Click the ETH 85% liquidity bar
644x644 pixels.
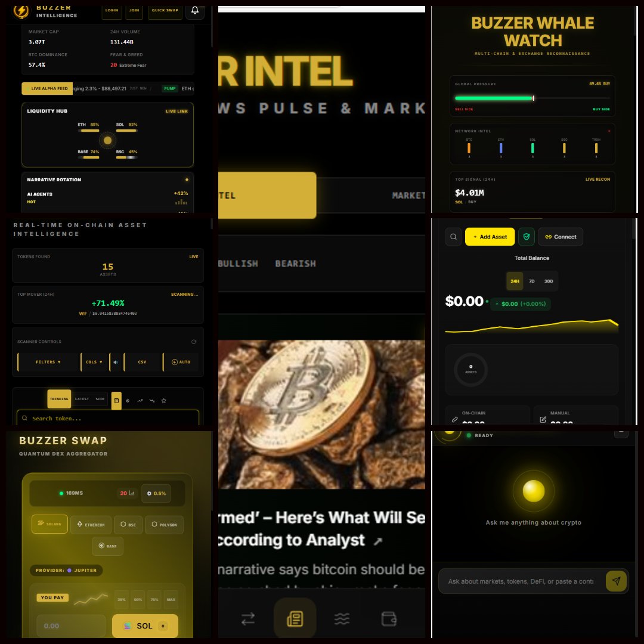89,131
